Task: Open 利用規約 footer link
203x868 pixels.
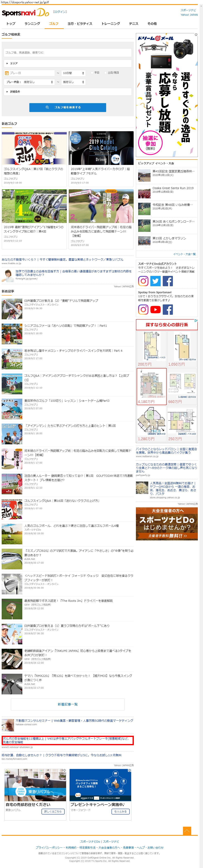Action: [x=71, y=847]
